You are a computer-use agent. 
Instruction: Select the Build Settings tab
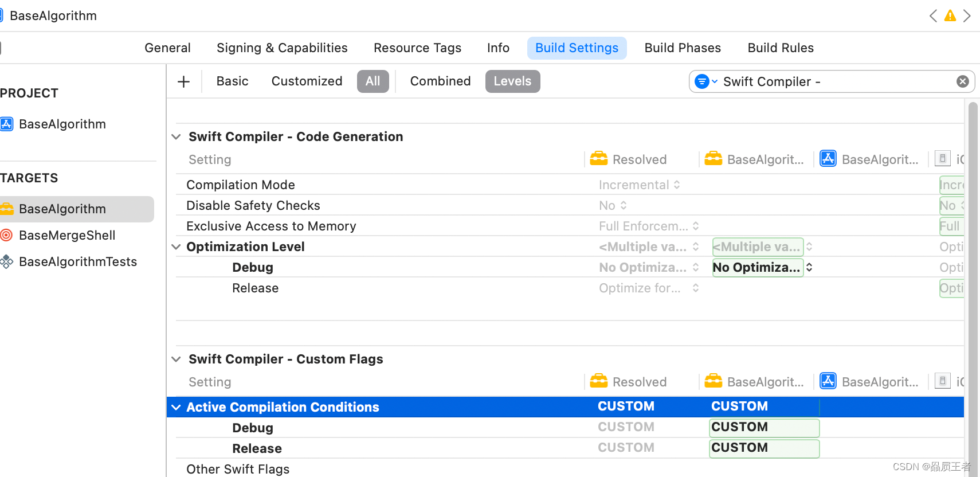(577, 48)
